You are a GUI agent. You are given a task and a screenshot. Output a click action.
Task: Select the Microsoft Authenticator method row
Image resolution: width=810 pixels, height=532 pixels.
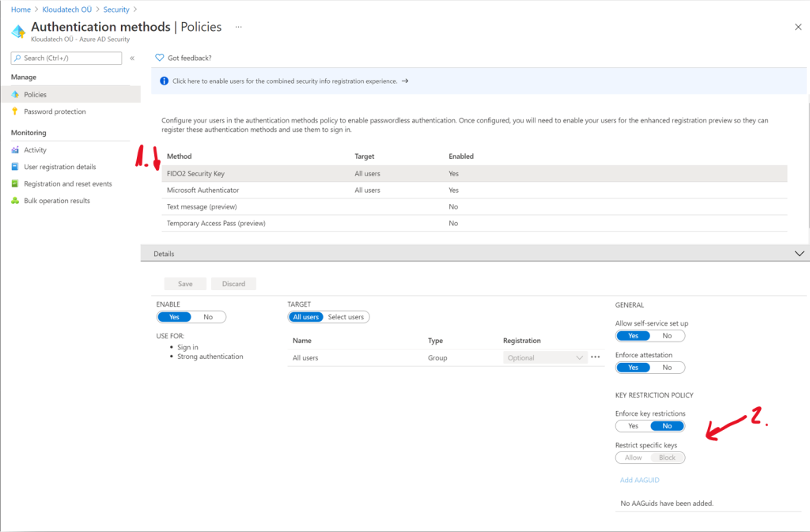click(x=475, y=190)
